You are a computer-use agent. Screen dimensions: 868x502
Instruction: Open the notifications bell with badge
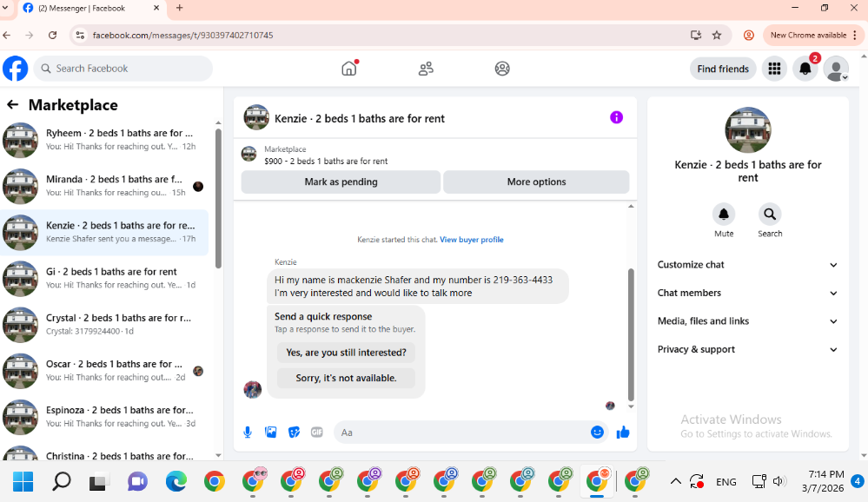click(x=805, y=69)
